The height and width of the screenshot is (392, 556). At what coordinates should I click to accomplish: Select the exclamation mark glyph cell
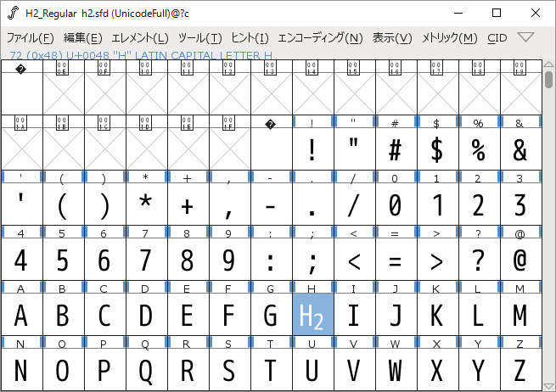coord(313,148)
